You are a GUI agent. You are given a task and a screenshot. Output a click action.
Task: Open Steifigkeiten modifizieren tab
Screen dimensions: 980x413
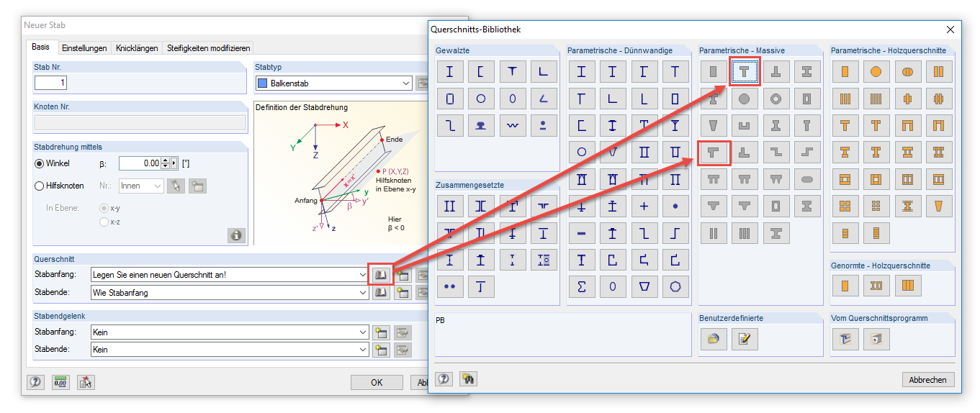point(208,48)
